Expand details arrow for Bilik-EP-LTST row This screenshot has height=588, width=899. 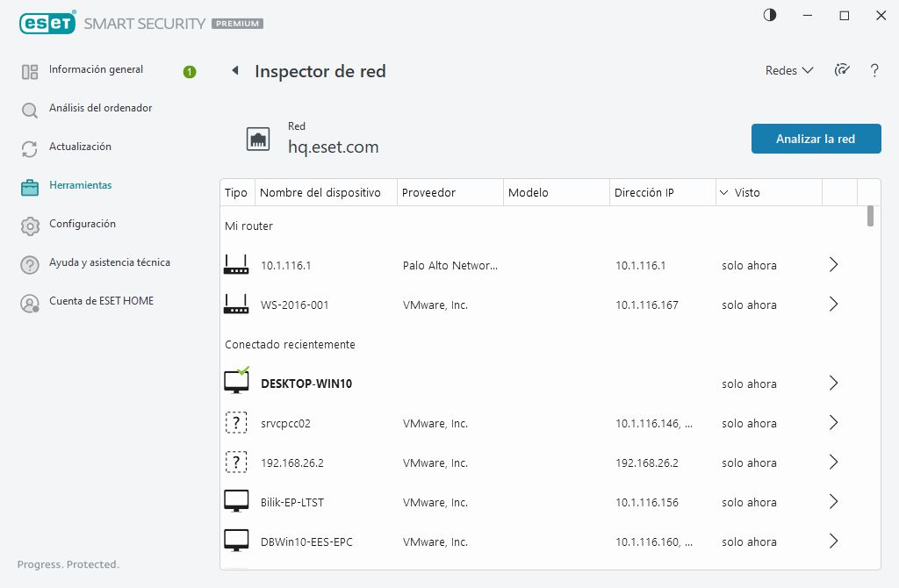834,502
